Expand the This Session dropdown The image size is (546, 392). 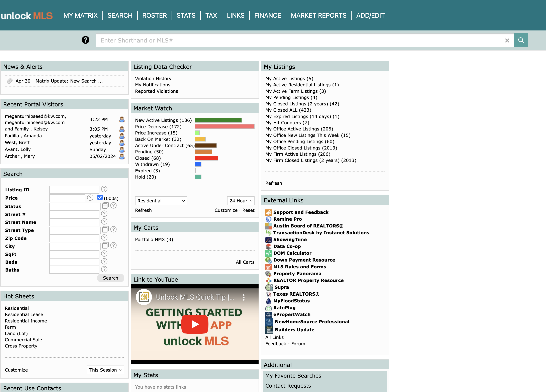tap(105, 370)
